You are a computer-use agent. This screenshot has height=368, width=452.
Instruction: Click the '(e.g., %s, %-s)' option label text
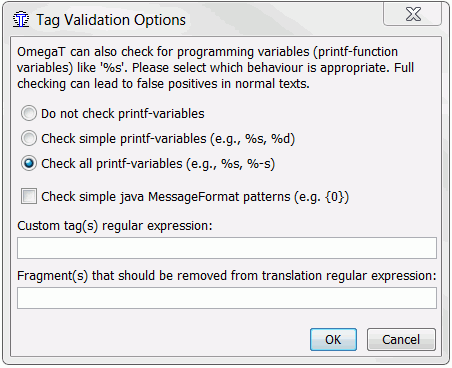[231, 164]
